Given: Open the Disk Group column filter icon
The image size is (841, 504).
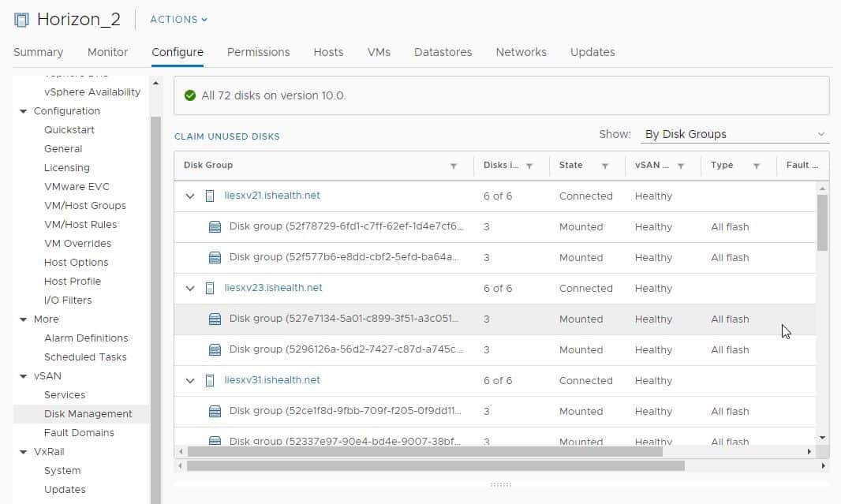Looking at the screenshot, I should [x=454, y=166].
